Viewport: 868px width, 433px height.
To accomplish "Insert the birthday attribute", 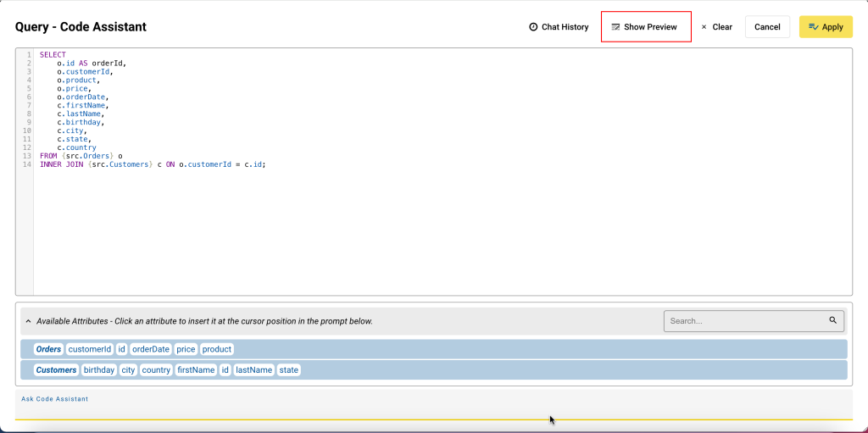I will 99,370.
